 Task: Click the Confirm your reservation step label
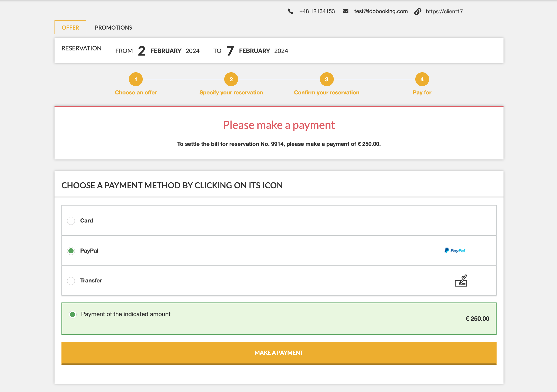[x=327, y=93]
